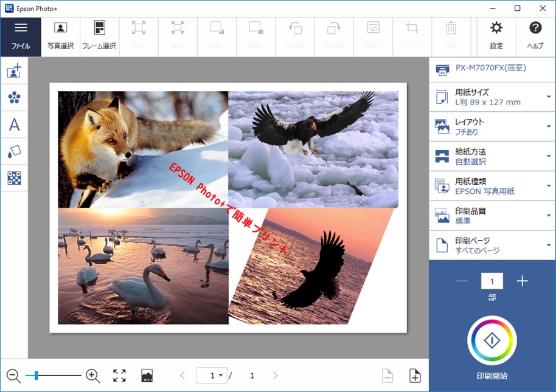Open the page number dropdown
556x392 pixels.
[220, 376]
